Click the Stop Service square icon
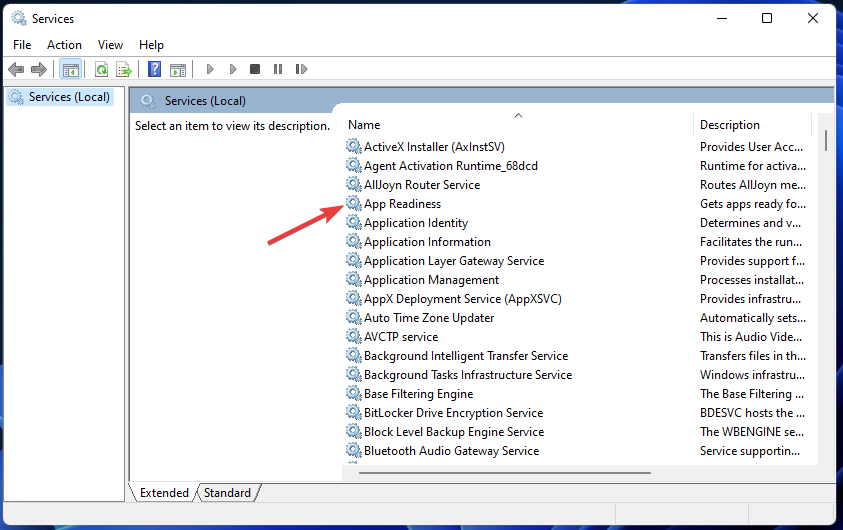Image resolution: width=843 pixels, height=530 pixels. pos(255,69)
